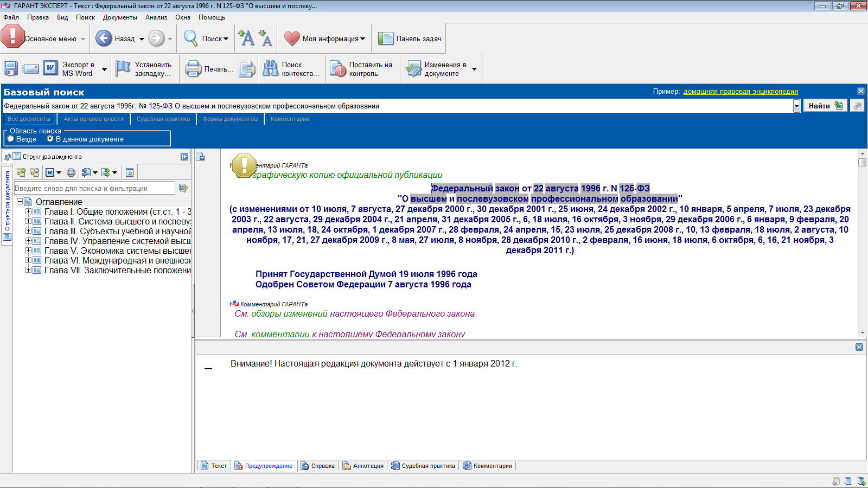The width and height of the screenshot is (868, 488).
Task: Open the search query history dropdown
Action: [x=796, y=106]
